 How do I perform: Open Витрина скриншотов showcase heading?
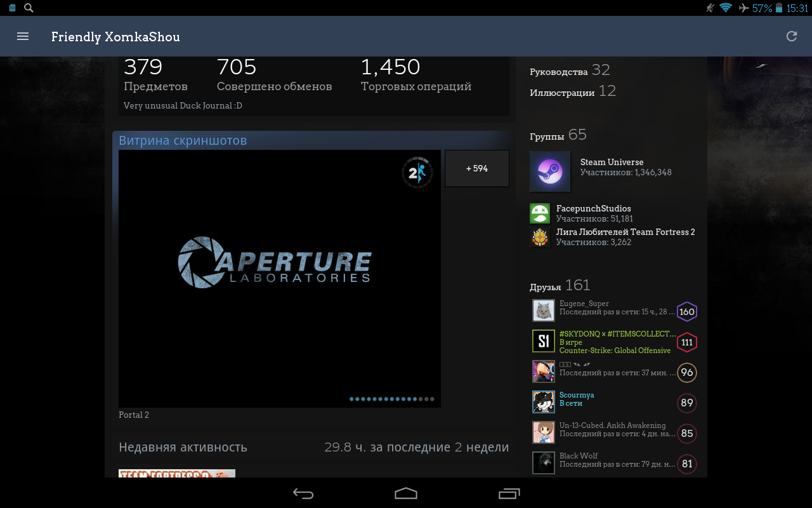[183, 140]
